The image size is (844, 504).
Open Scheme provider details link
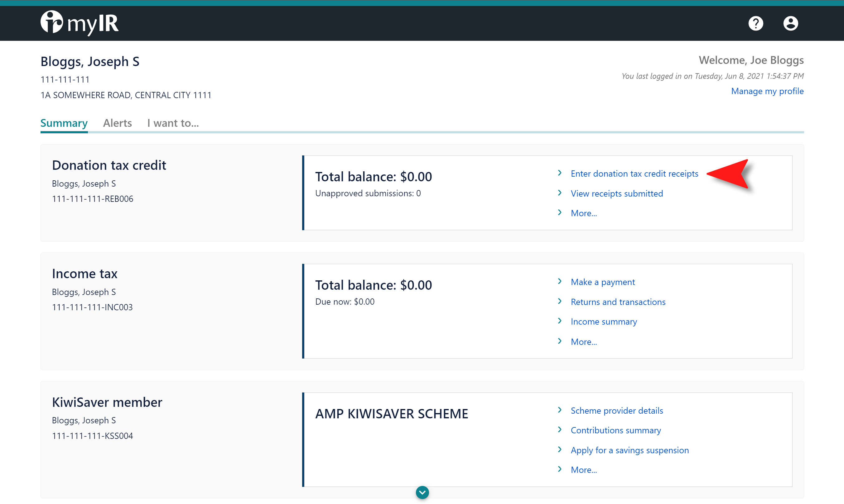pyautogui.click(x=617, y=411)
